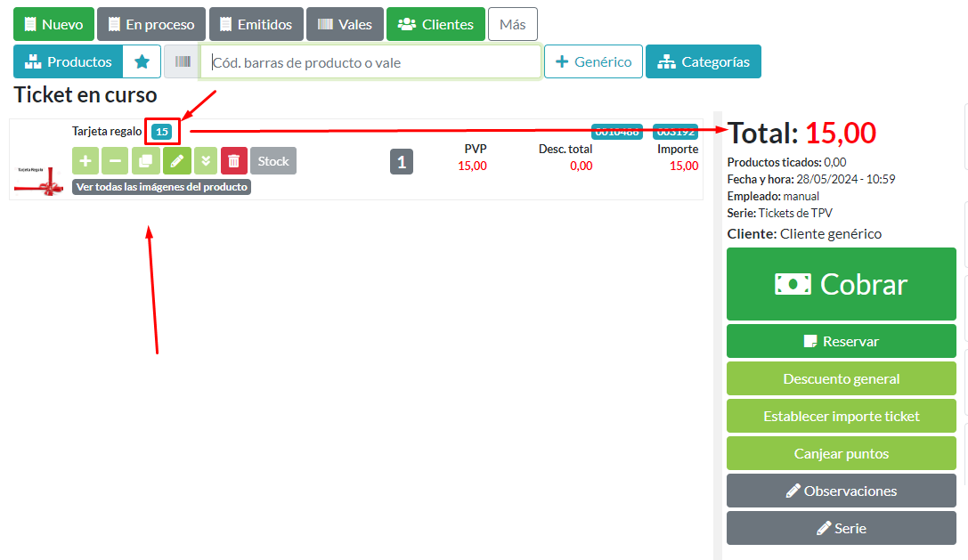Browse product Categorías

(x=703, y=62)
